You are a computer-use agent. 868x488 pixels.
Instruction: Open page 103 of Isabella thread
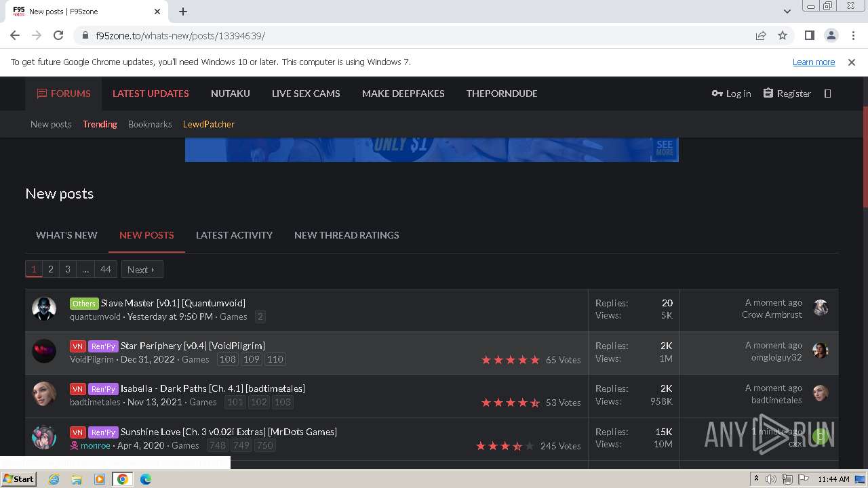point(282,402)
